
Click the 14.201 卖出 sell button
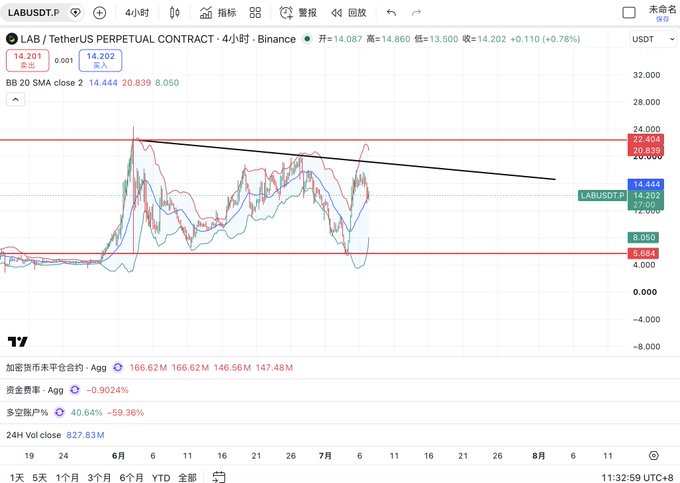click(28, 60)
